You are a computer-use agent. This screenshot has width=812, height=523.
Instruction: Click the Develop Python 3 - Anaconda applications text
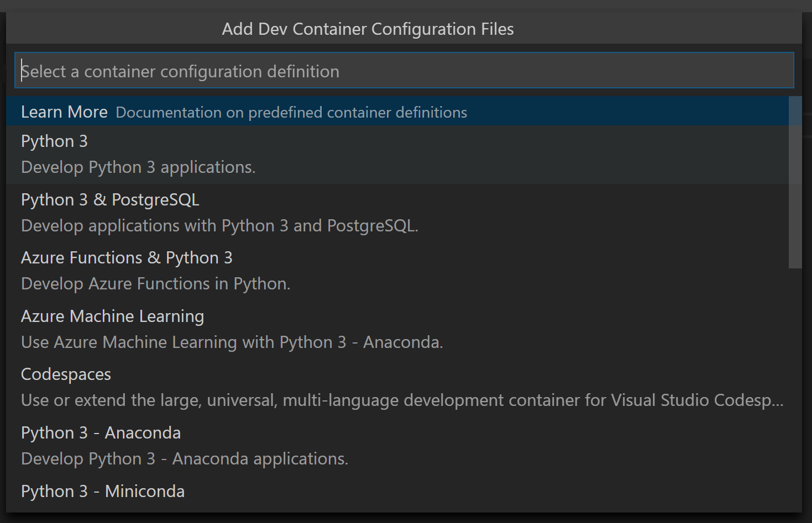pyautogui.click(x=185, y=459)
